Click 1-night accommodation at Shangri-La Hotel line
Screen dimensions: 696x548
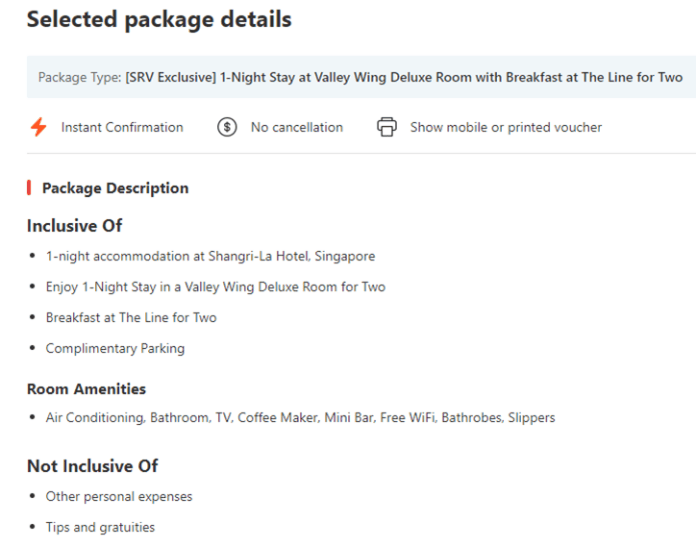click(x=210, y=256)
